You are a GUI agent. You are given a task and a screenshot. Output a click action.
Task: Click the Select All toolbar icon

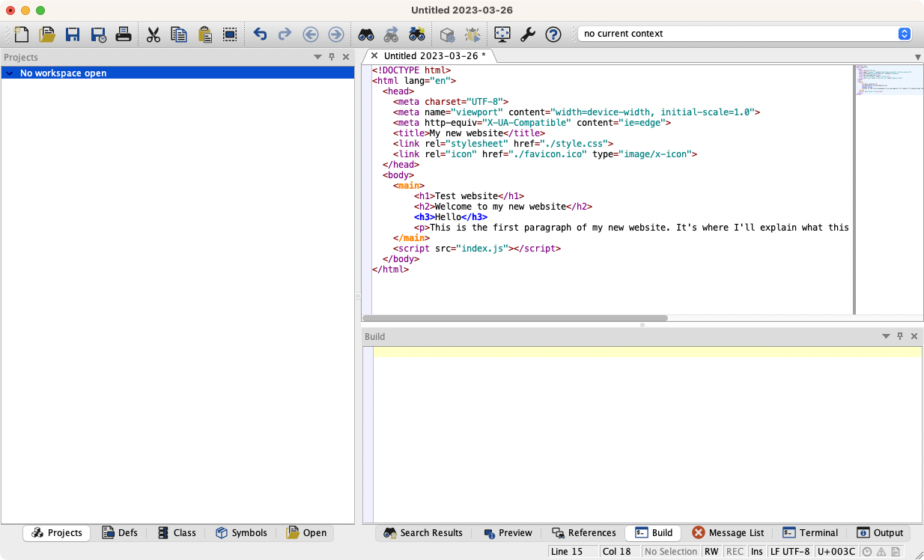point(230,34)
